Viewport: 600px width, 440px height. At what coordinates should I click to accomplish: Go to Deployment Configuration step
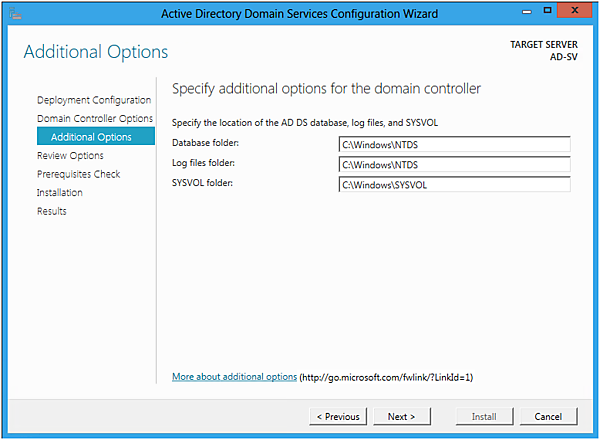[x=94, y=100]
